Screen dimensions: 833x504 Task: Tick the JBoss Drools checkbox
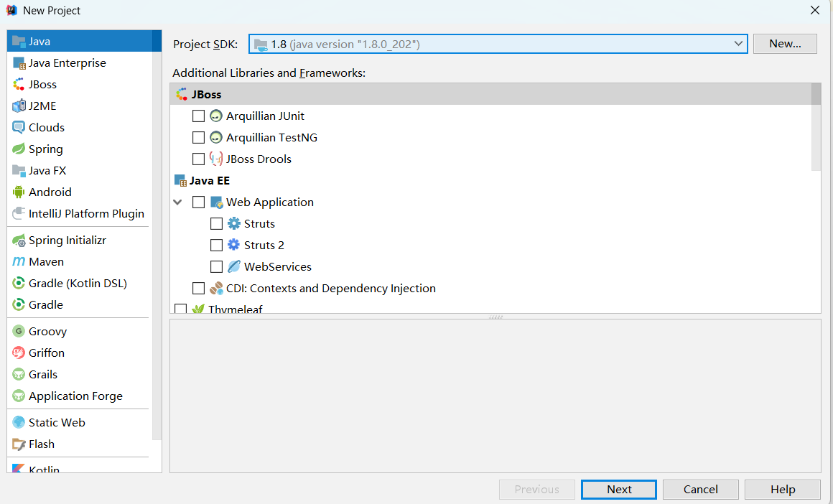click(198, 159)
